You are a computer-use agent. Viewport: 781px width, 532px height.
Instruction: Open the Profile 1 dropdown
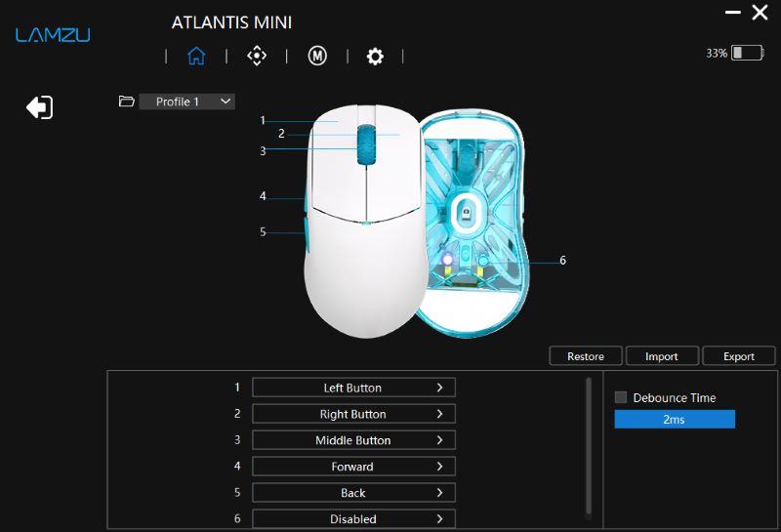coord(186,102)
